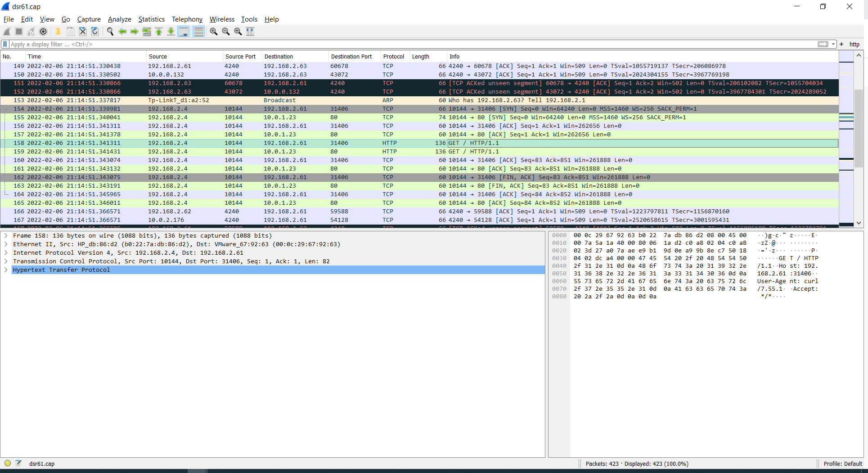Reset text to normal size
Viewport: 868px width, 473px height.
[238, 32]
